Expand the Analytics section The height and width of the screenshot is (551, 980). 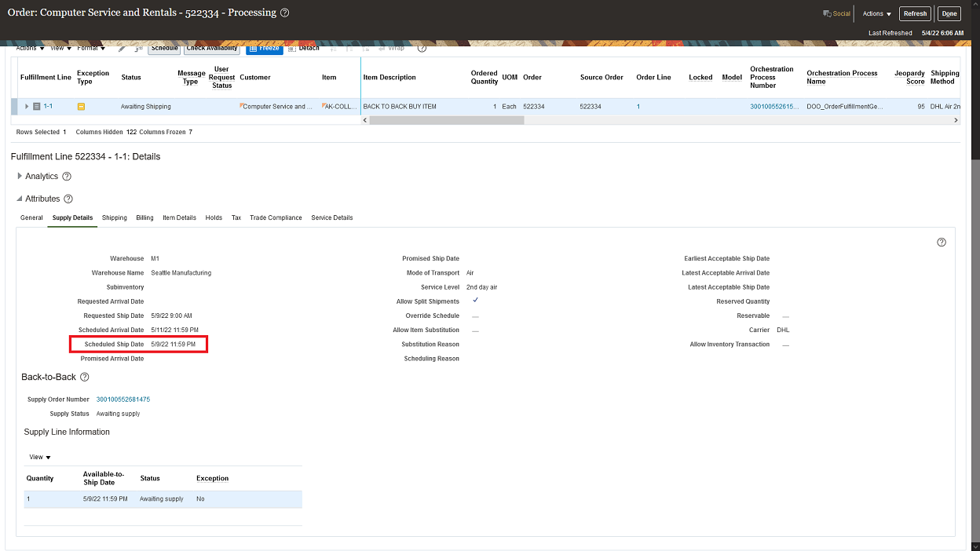(20, 177)
